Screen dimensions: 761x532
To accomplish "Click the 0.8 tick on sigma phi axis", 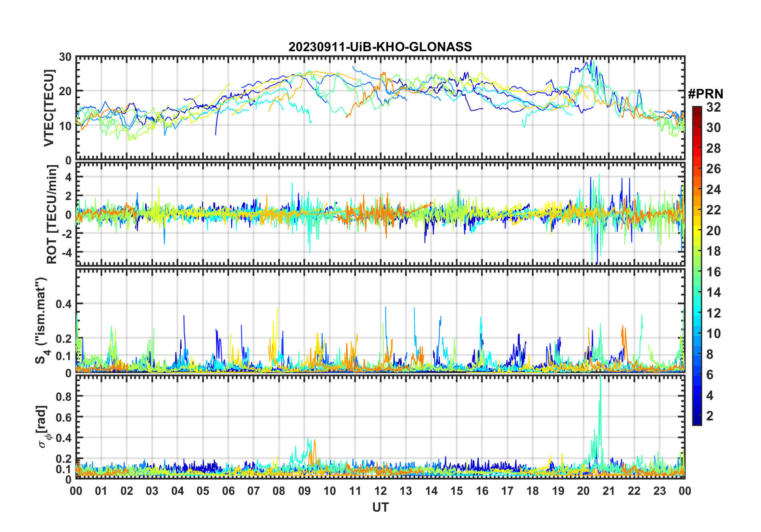I will (x=64, y=396).
